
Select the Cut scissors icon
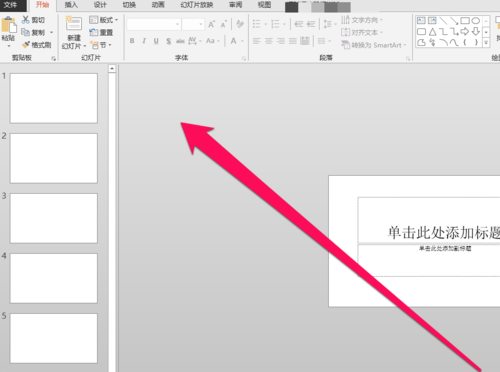26,20
